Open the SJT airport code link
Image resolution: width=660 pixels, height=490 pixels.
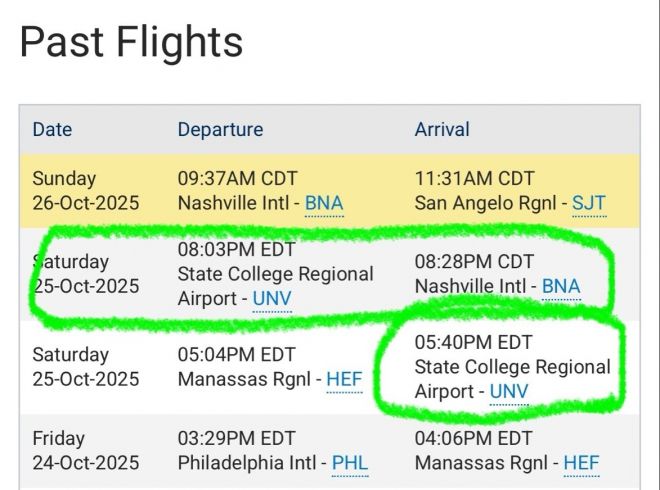click(589, 204)
